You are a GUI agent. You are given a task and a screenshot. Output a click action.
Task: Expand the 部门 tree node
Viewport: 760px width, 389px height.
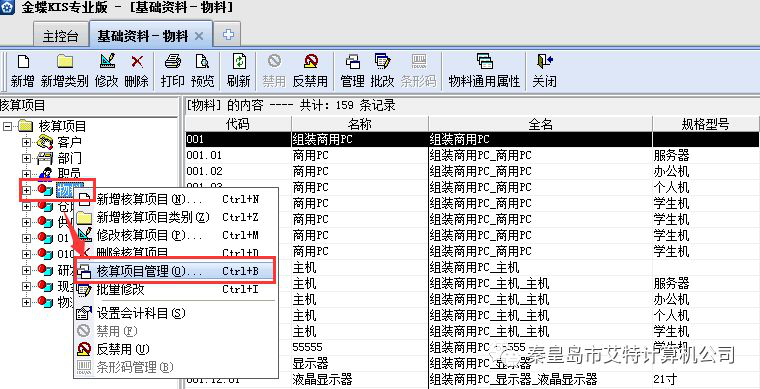[26, 158]
